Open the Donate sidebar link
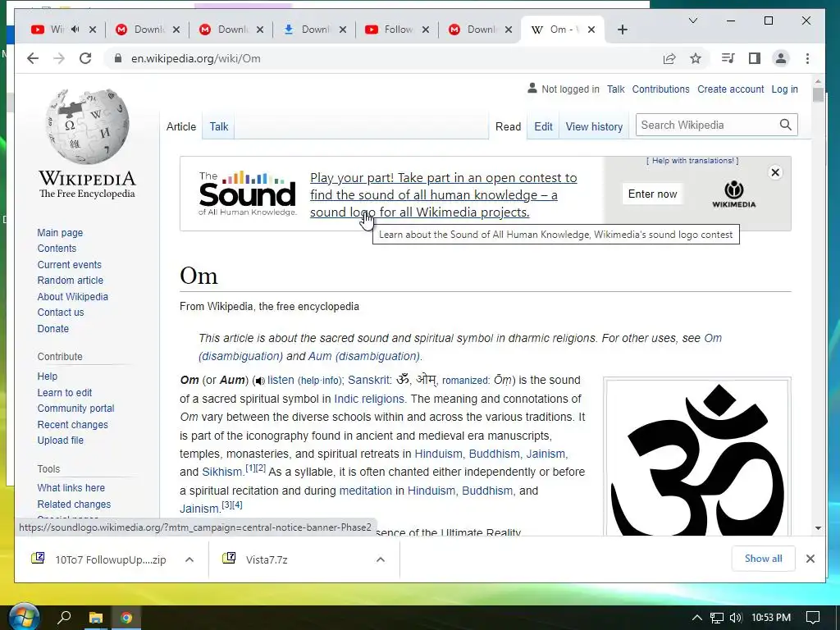 pos(53,328)
